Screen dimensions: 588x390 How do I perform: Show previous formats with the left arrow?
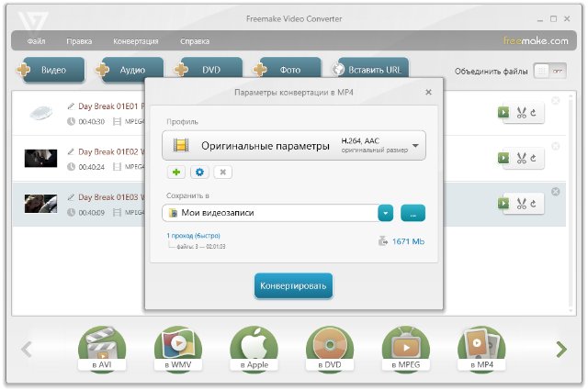click(27, 350)
